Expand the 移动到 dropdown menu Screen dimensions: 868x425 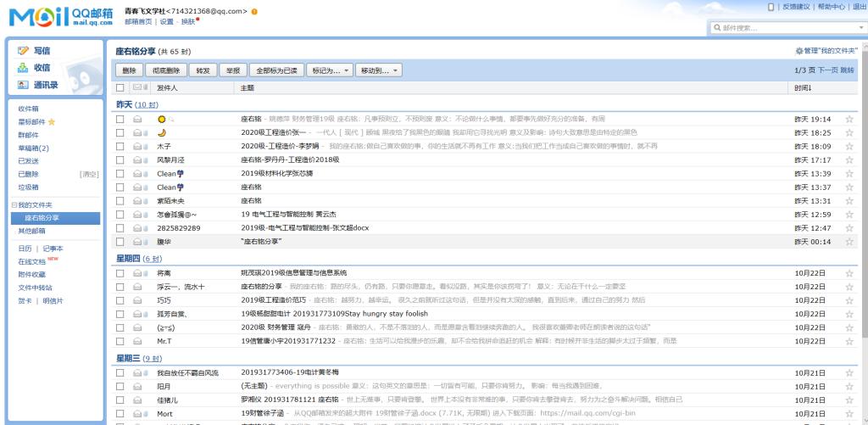click(378, 70)
